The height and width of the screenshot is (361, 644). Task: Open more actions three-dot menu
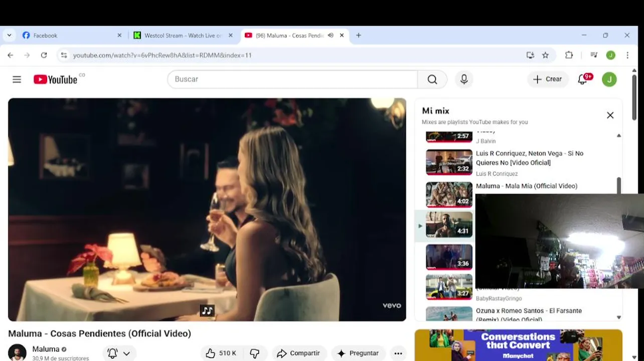(398, 353)
